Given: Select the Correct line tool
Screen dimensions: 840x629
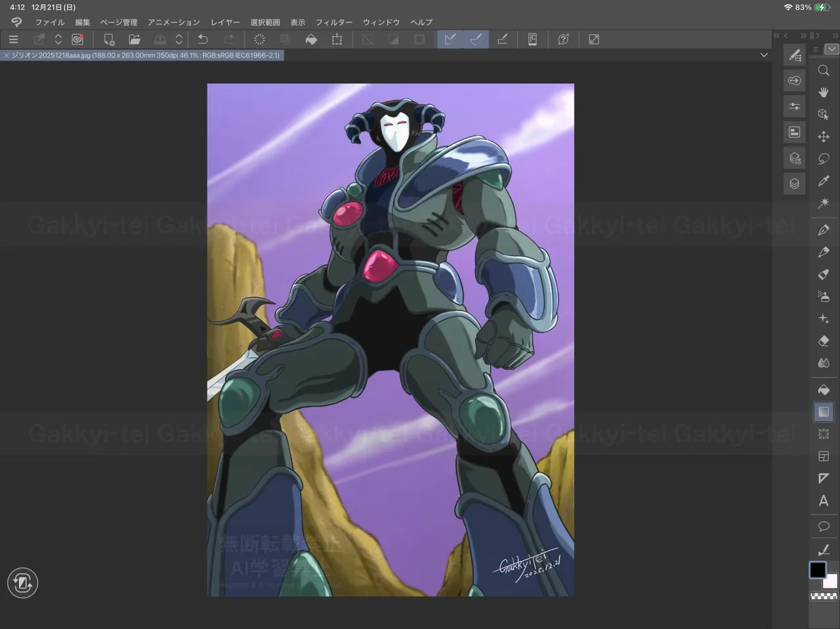Looking at the screenshot, I should [824, 550].
